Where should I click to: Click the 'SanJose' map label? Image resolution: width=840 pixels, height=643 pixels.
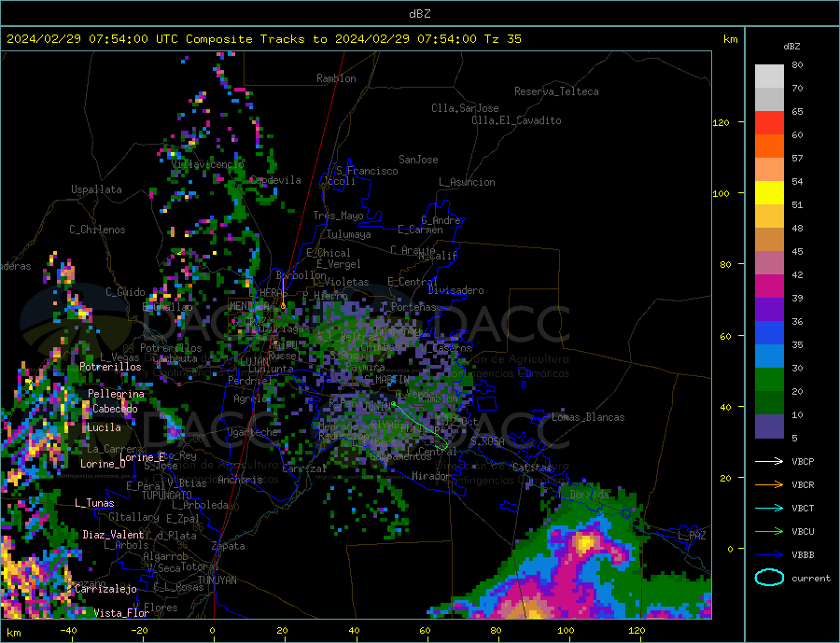pyautogui.click(x=418, y=160)
